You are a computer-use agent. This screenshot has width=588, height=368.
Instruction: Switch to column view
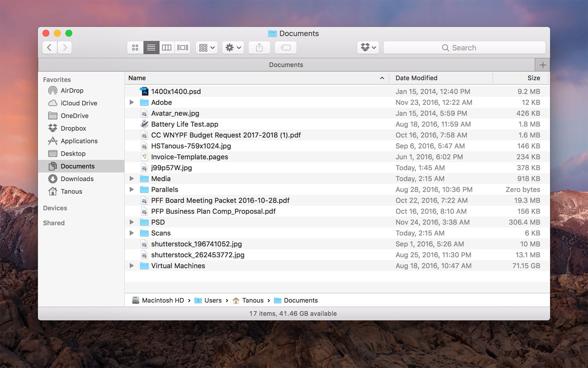(x=167, y=48)
